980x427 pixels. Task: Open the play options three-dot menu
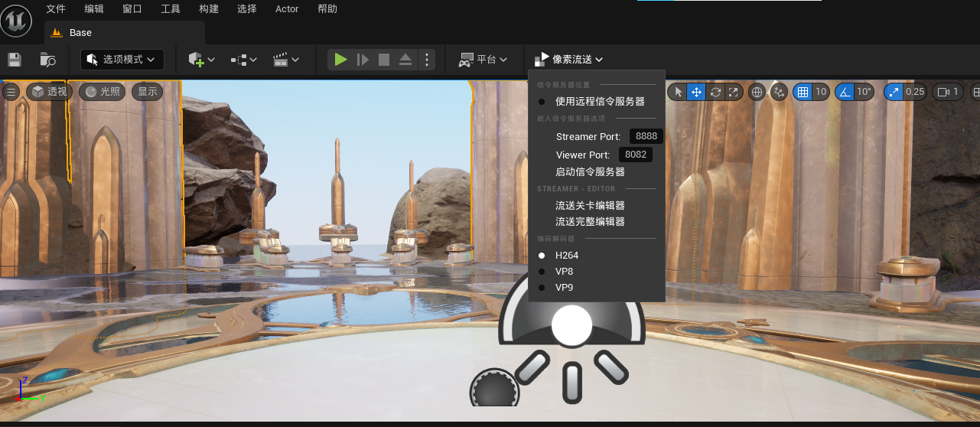pyautogui.click(x=427, y=60)
